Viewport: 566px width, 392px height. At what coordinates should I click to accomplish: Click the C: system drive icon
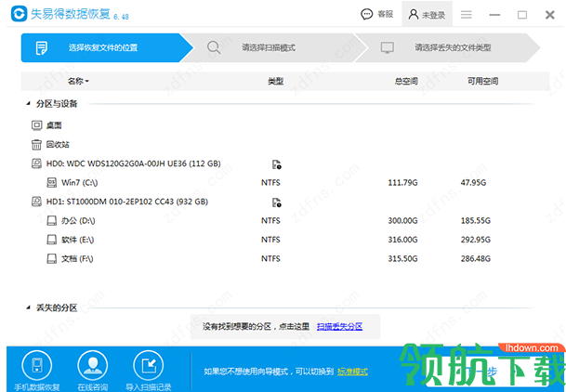click(52, 183)
